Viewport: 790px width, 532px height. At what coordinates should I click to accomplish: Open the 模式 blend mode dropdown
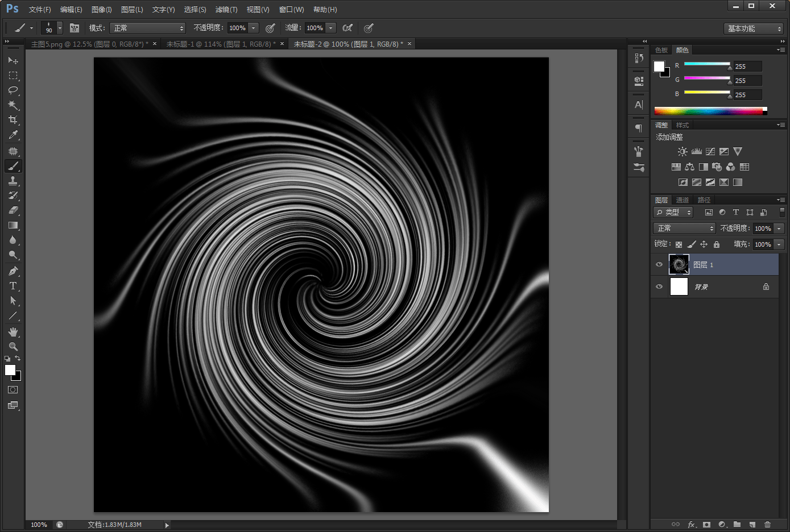pos(148,28)
